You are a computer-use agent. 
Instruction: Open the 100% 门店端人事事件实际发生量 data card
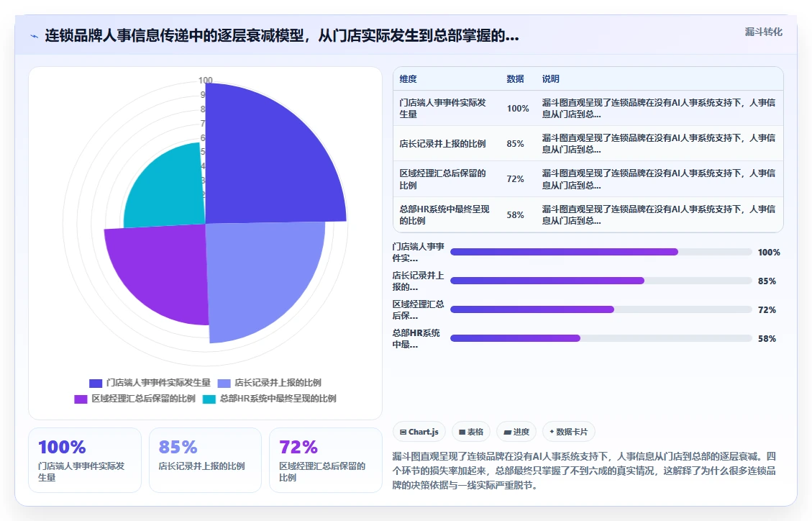pos(85,460)
